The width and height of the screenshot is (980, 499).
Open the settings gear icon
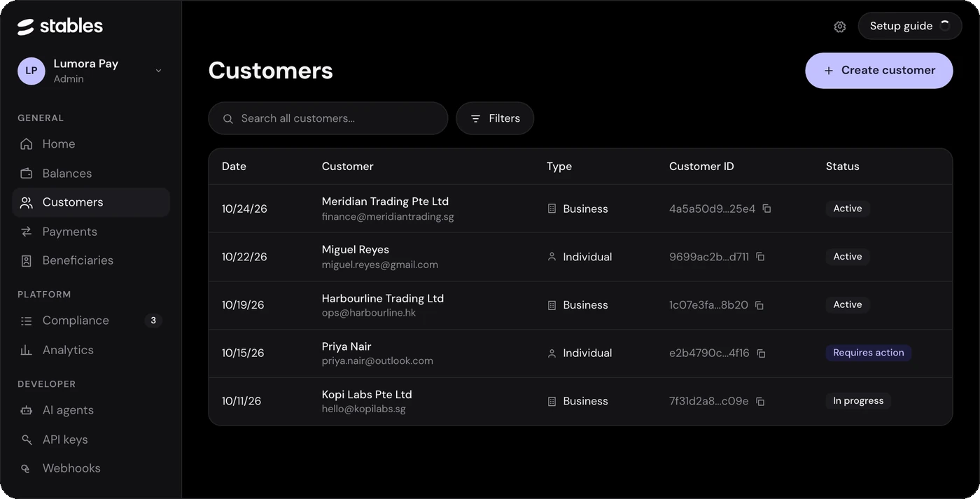tap(840, 27)
